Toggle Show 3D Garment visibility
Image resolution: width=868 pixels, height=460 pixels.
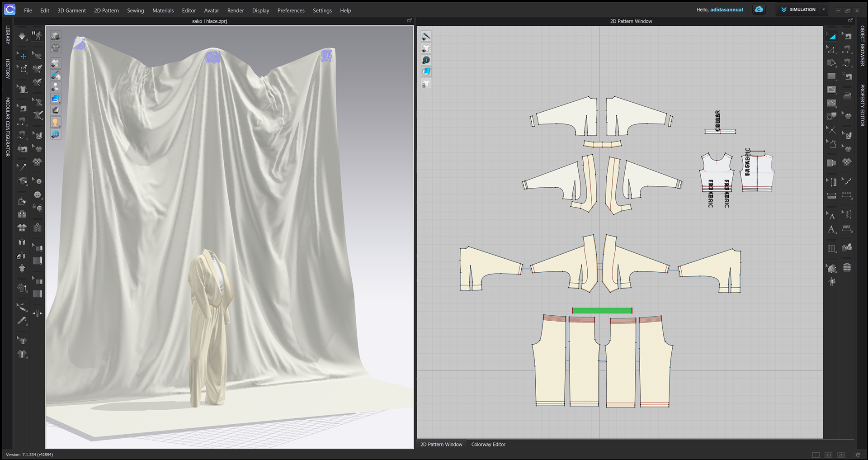[x=55, y=63]
